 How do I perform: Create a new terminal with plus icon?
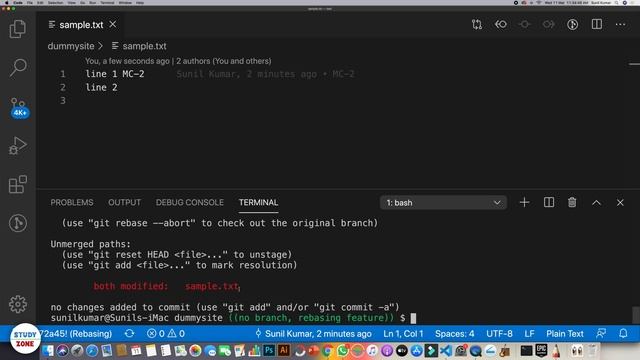point(524,202)
